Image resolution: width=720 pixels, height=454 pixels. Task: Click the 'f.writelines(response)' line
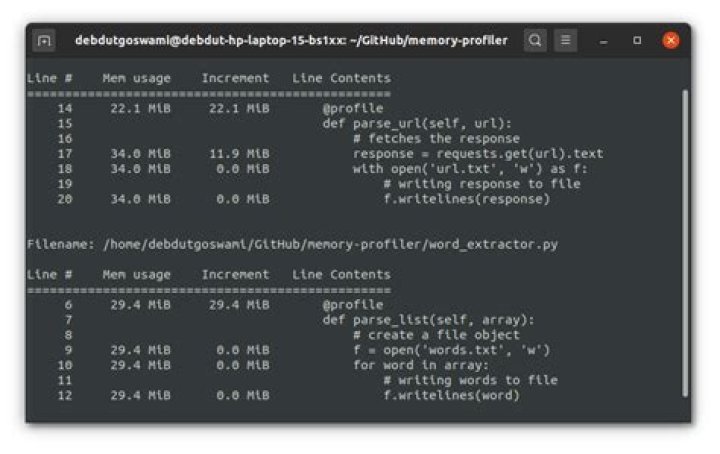click(x=467, y=199)
